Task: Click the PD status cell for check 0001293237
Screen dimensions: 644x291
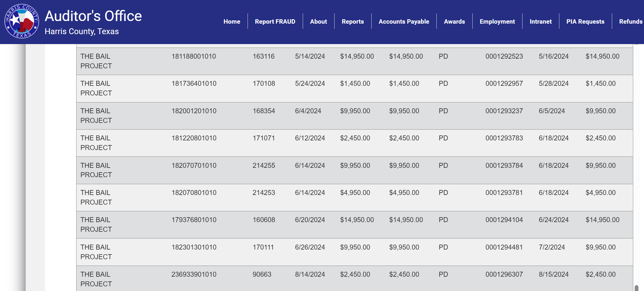Action: click(443, 111)
